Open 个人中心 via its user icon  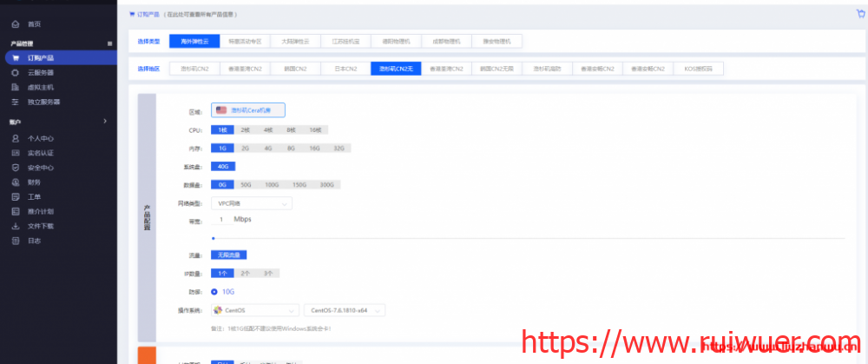16,137
